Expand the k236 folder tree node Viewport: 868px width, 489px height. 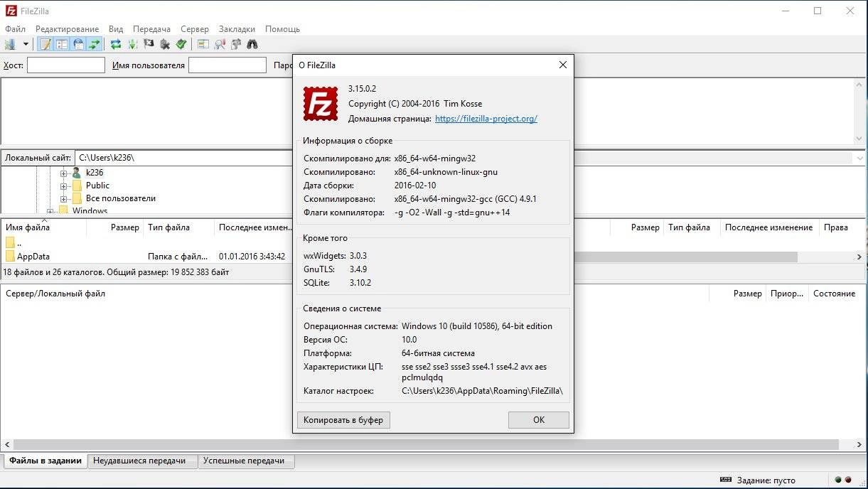[64, 173]
